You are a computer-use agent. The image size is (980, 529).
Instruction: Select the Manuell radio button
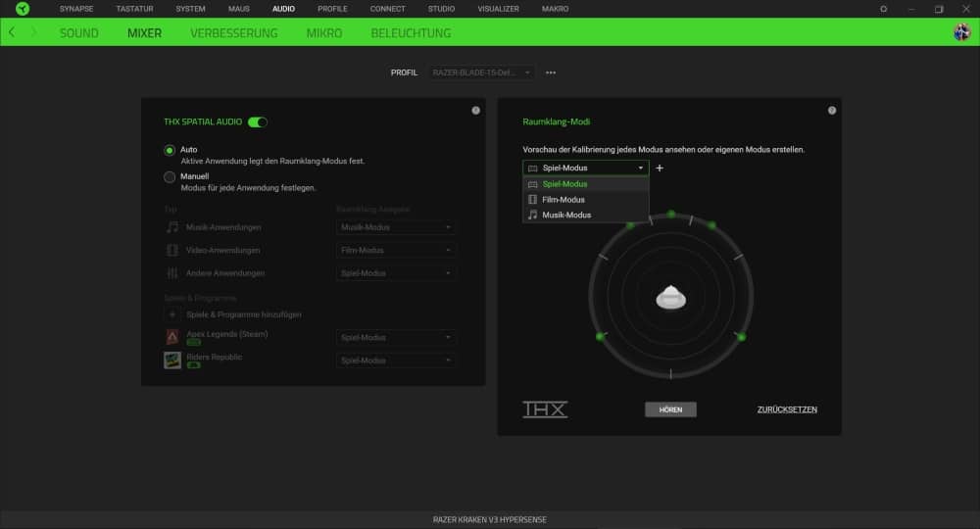(170, 177)
